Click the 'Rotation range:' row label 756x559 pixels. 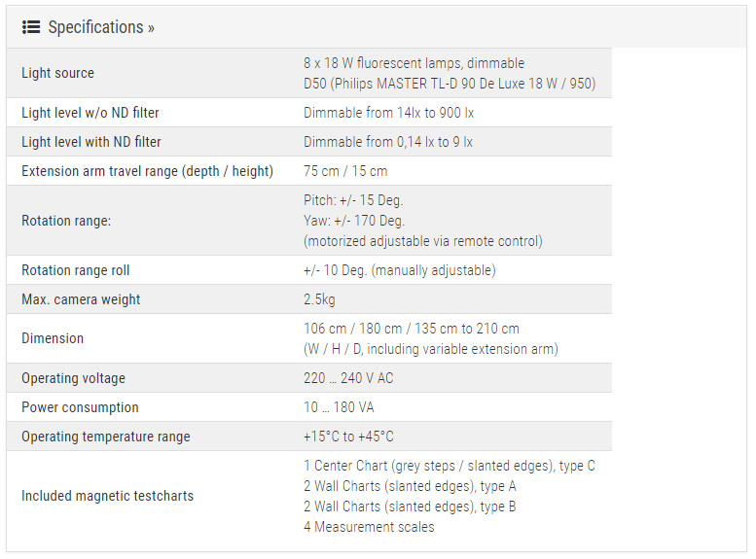pyautogui.click(x=66, y=221)
